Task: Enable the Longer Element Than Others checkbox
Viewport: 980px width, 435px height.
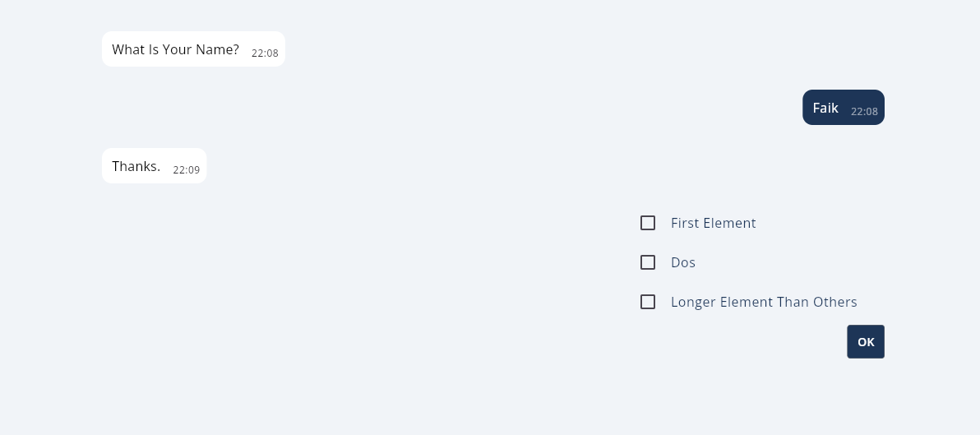Action: click(x=648, y=302)
